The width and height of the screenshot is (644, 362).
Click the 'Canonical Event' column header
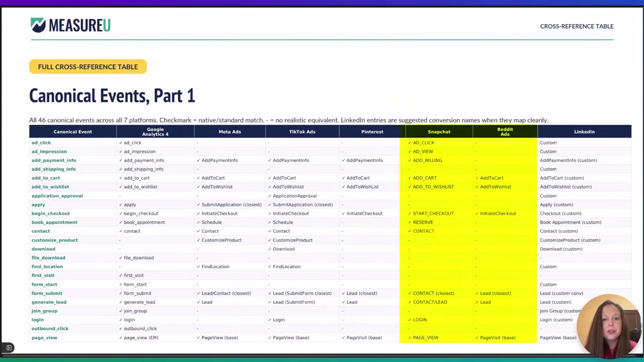pyautogui.click(x=73, y=132)
